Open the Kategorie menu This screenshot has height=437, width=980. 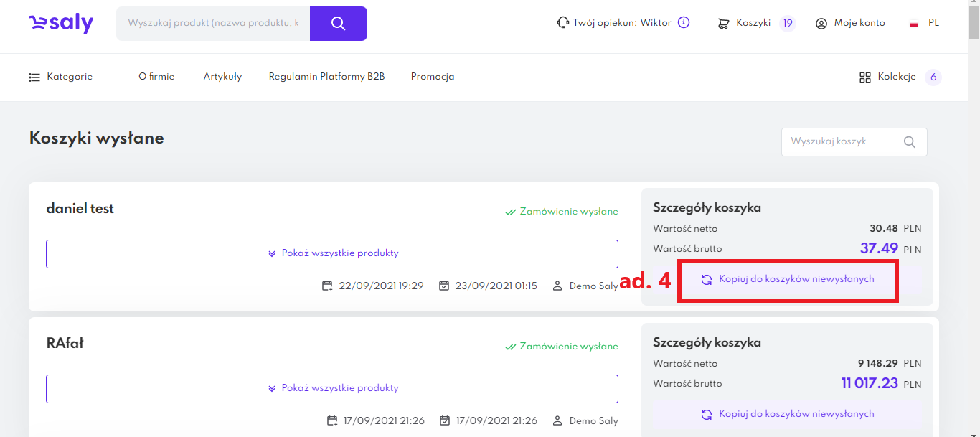[x=61, y=77]
